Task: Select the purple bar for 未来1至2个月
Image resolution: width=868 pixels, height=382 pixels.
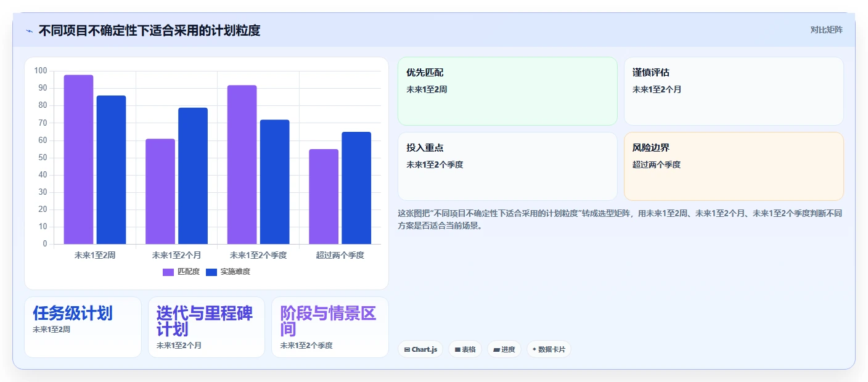Action: pyautogui.click(x=160, y=192)
